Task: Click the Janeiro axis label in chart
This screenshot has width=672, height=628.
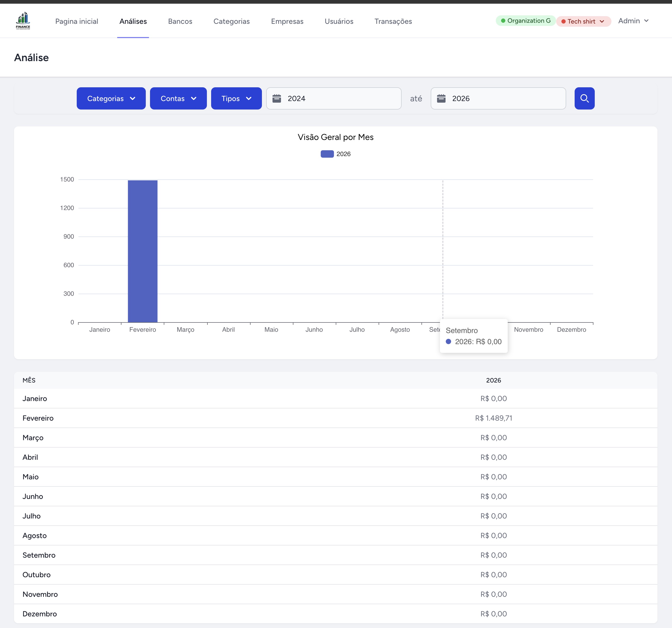Action: 100,330
